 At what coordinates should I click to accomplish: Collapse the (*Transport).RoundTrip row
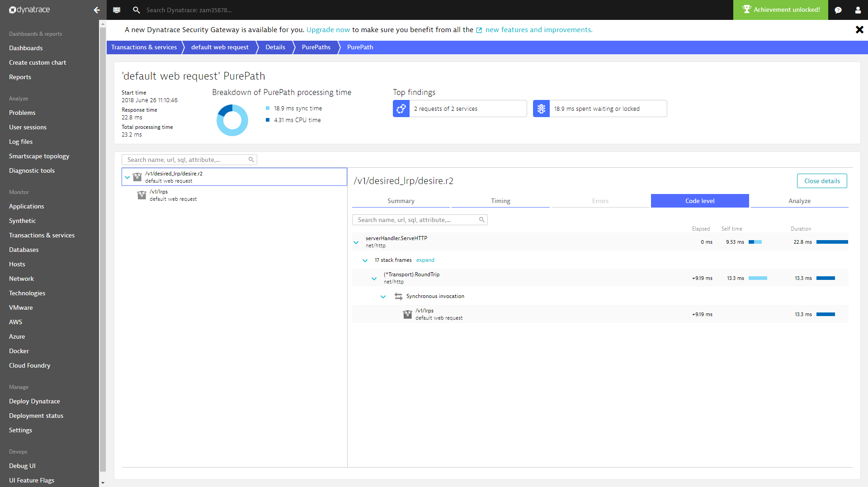374,279
